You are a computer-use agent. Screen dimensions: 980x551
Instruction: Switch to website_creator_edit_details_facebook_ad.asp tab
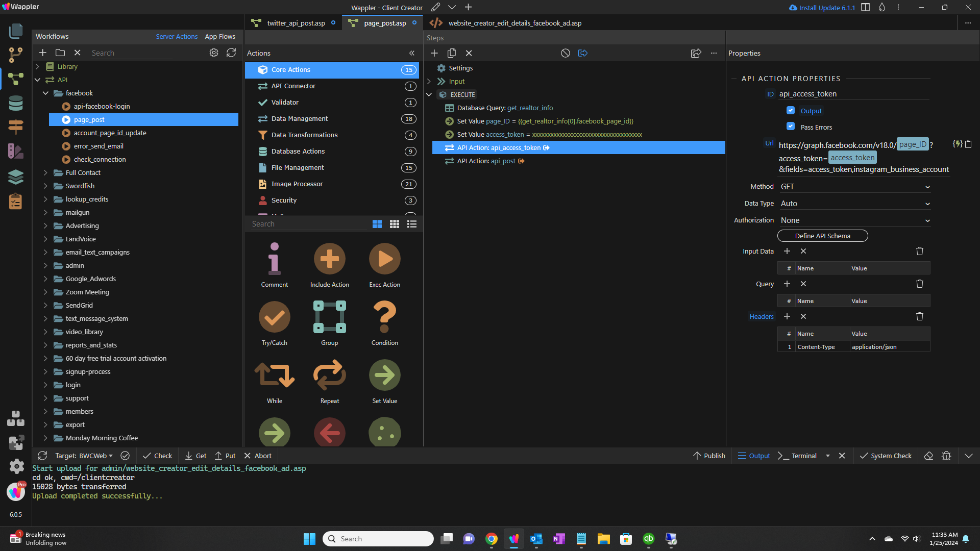(514, 23)
